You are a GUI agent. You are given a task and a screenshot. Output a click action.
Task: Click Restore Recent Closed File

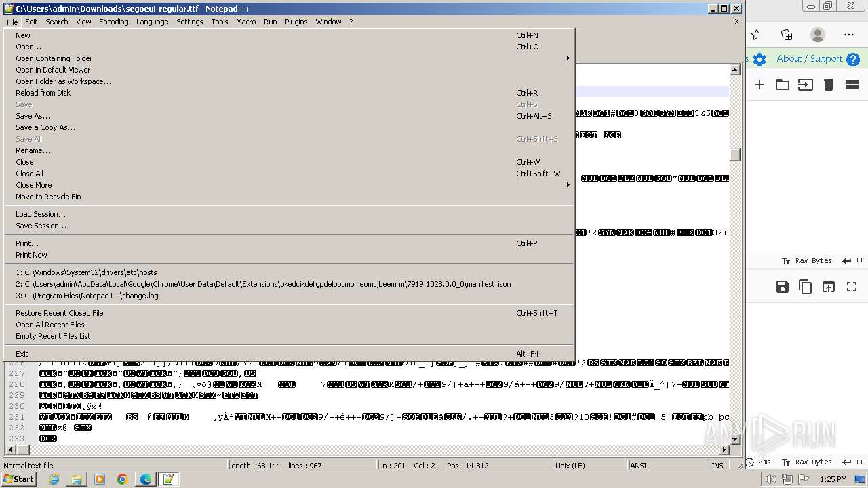point(290,313)
